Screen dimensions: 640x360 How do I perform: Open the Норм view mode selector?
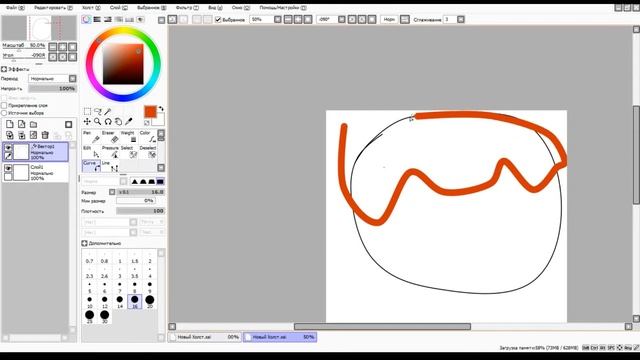tap(389, 20)
